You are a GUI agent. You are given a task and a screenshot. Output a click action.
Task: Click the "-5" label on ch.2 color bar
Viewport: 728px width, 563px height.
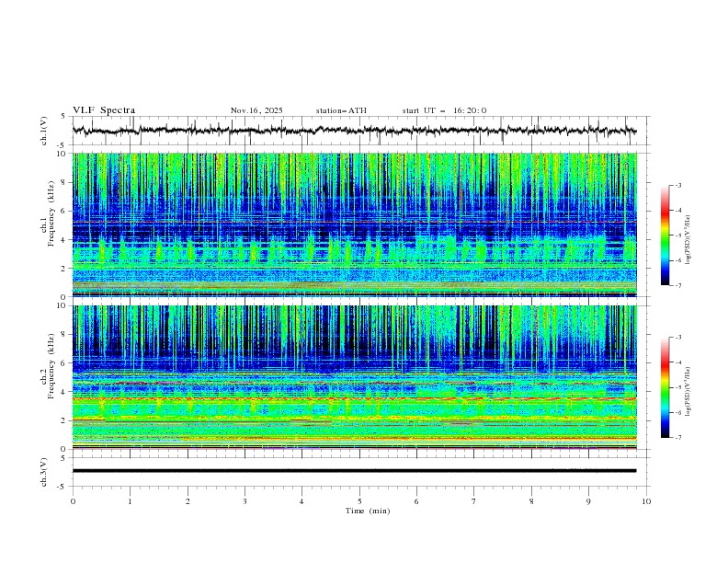(x=678, y=387)
